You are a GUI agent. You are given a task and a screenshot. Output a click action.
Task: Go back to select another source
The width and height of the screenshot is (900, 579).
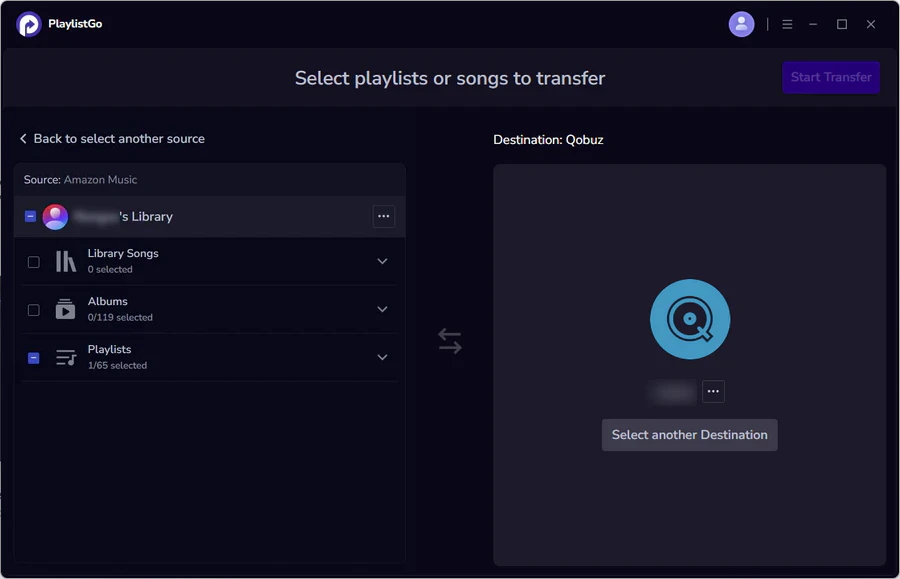pos(112,139)
